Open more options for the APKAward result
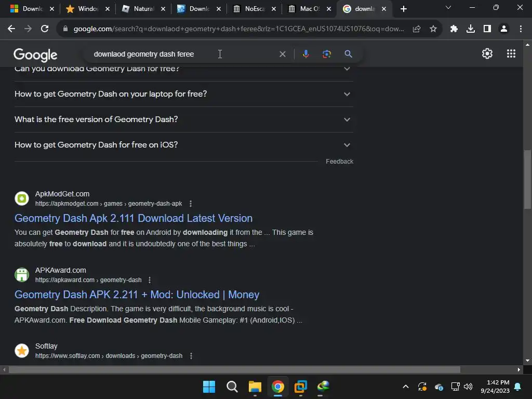Screen dimensions: 532x399 pos(150,280)
